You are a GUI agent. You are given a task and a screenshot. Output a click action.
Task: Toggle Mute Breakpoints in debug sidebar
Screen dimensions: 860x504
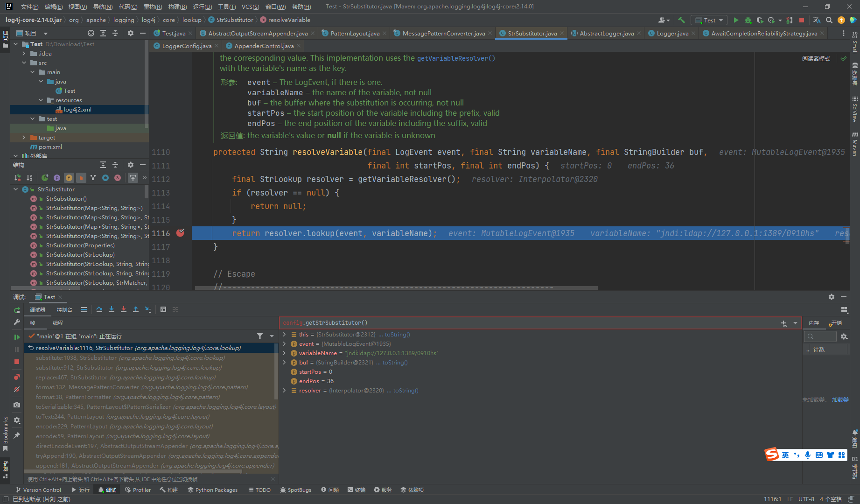tap(17, 389)
